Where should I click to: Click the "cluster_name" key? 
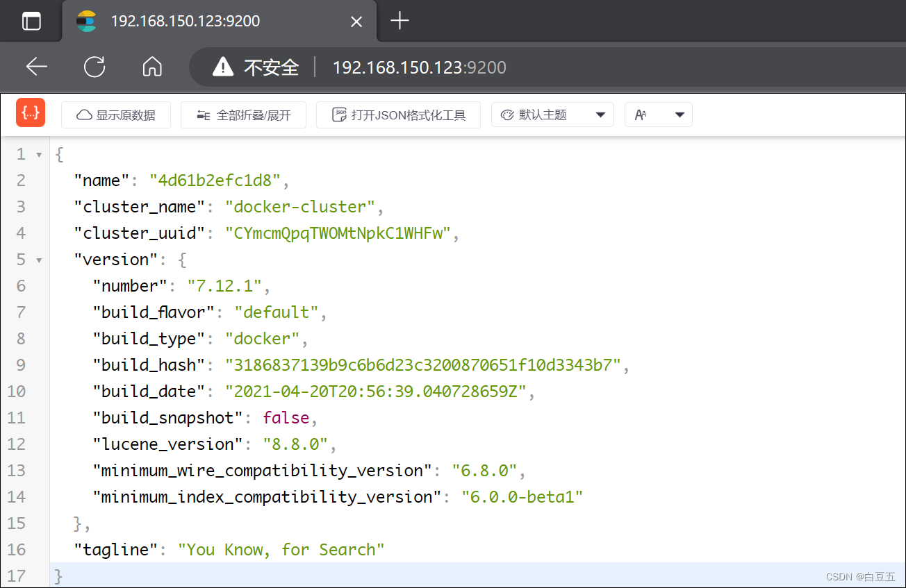pos(139,207)
